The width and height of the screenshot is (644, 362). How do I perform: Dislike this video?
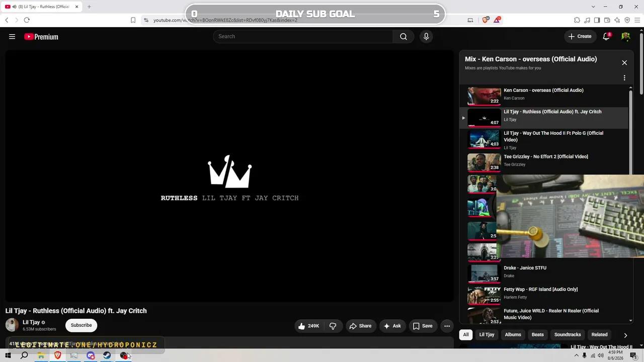click(333, 326)
